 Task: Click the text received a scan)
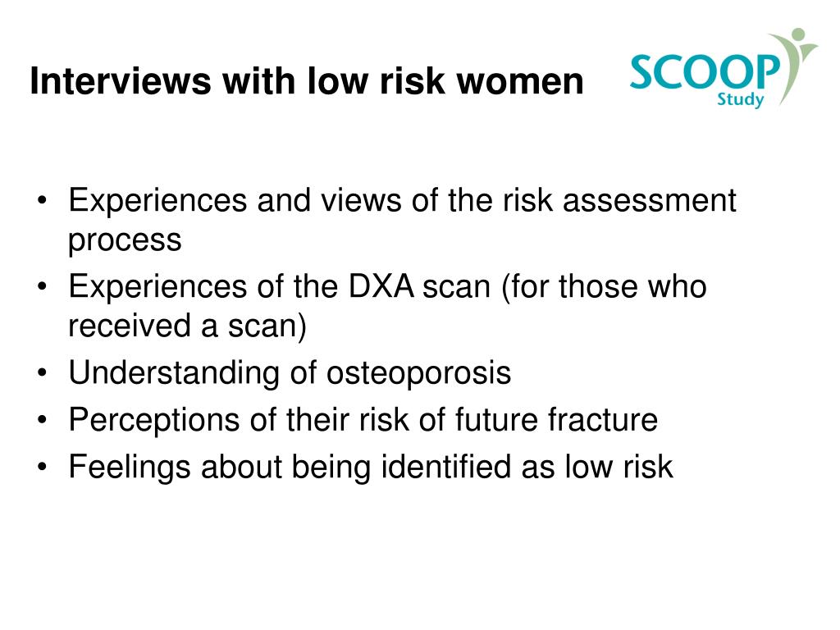click(188, 326)
